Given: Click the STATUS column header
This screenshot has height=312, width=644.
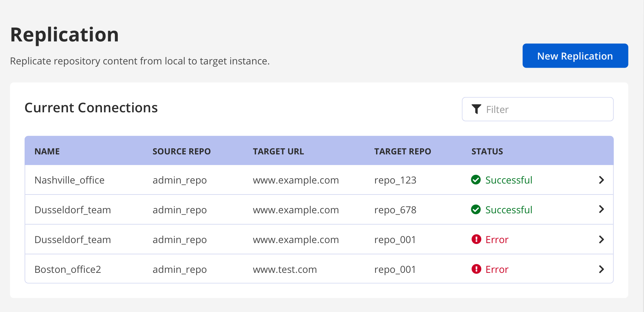Looking at the screenshot, I should point(487,151).
